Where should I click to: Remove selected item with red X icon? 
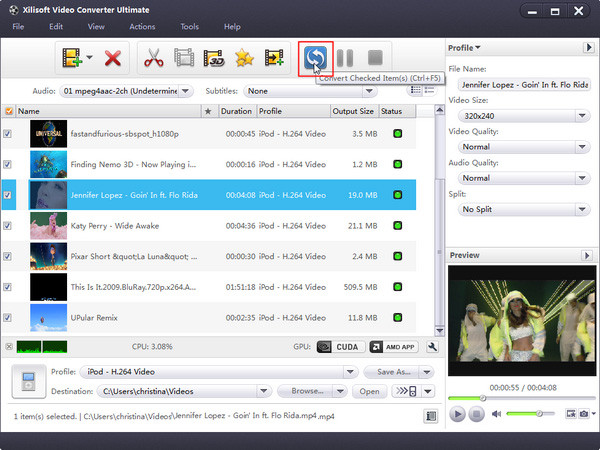(x=113, y=60)
